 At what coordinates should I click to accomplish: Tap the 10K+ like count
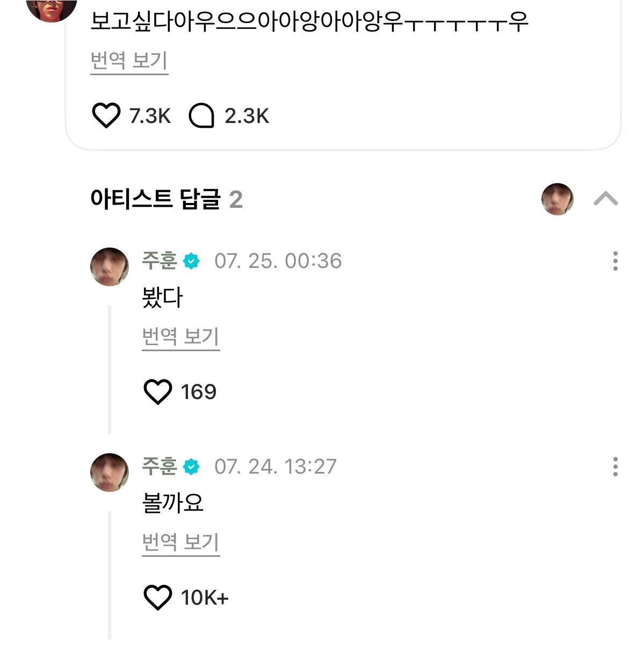pyautogui.click(x=205, y=598)
